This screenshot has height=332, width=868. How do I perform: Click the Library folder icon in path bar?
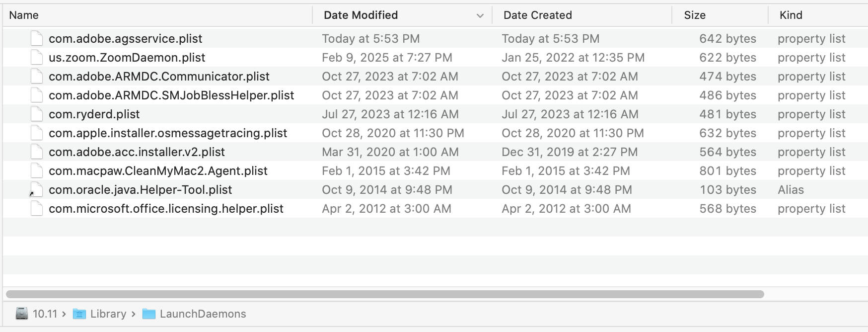pyautogui.click(x=79, y=314)
